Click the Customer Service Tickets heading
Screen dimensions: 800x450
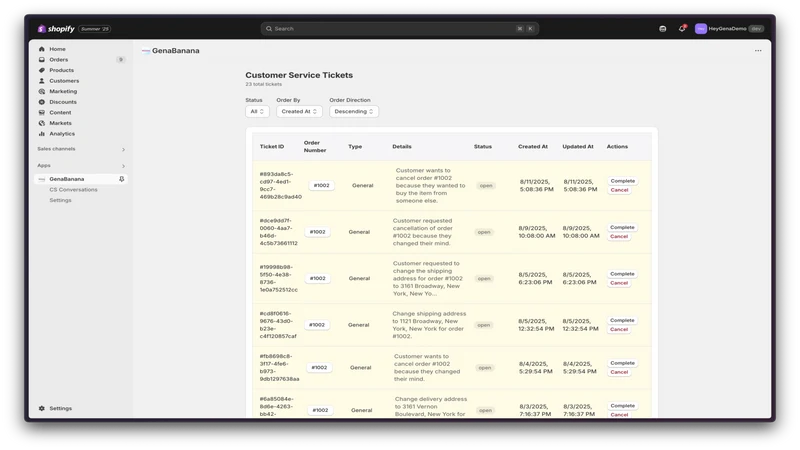(299, 75)
